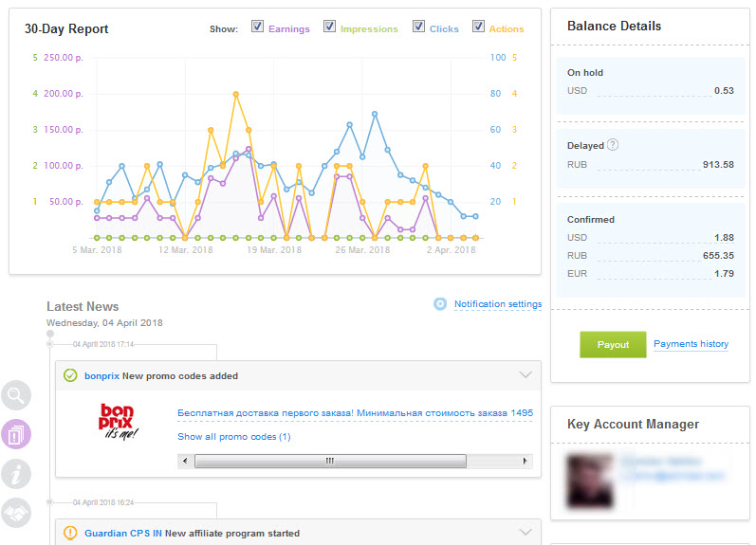This screenshot has height=545, width=756.
Task: Click green checkmark icon on bonprix news
Action: click(70, 375)
